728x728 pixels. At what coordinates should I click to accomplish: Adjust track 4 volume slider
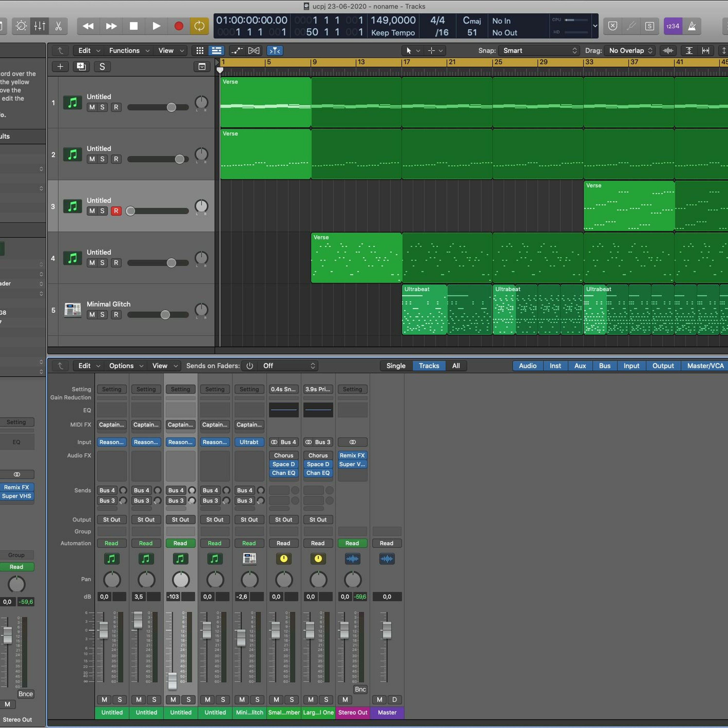coord(172,263)
